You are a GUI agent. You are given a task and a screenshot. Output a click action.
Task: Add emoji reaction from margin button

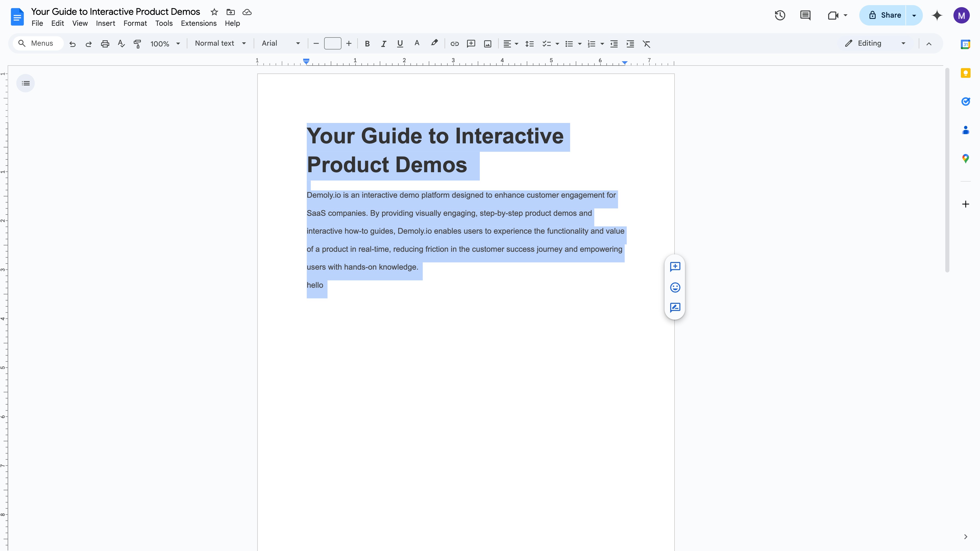click(675, 287)
